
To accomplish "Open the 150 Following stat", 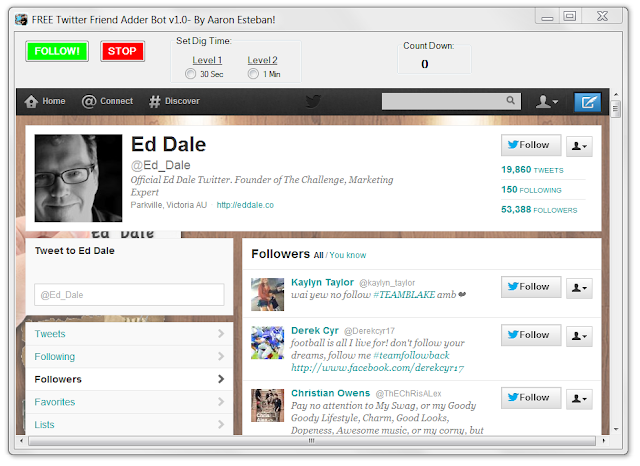I will (x=531, y=190).
